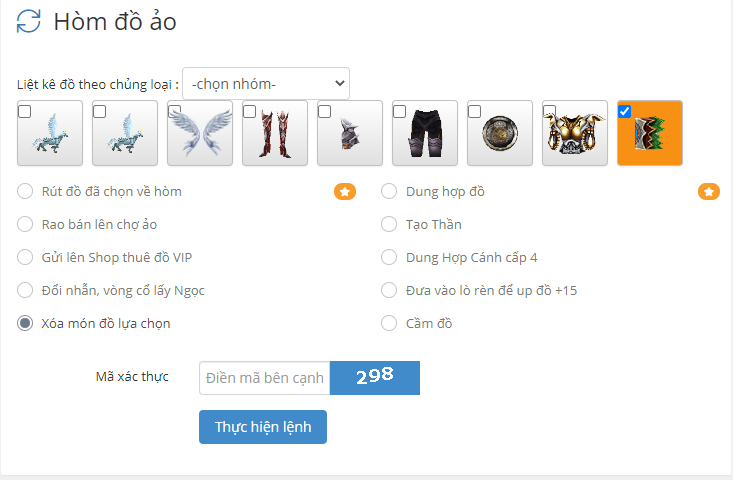The image size is (733, 480).
Task: Choose the Tạo Thần radio option
Action: pos(390,224)
